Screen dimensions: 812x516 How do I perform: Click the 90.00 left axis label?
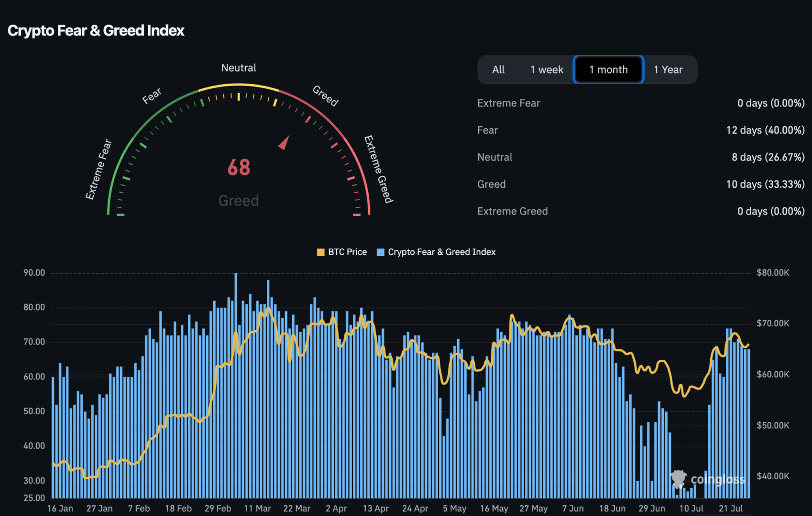pyautogui.click(x=34, y=273)
